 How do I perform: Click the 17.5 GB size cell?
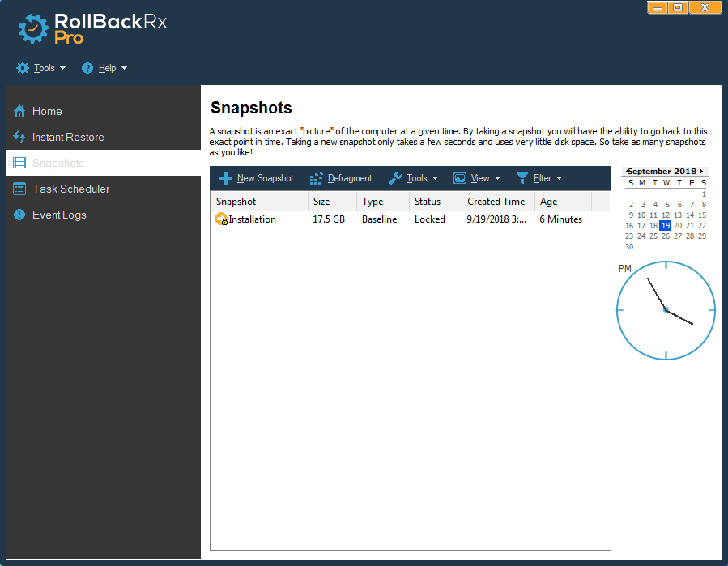coord(329,219)
